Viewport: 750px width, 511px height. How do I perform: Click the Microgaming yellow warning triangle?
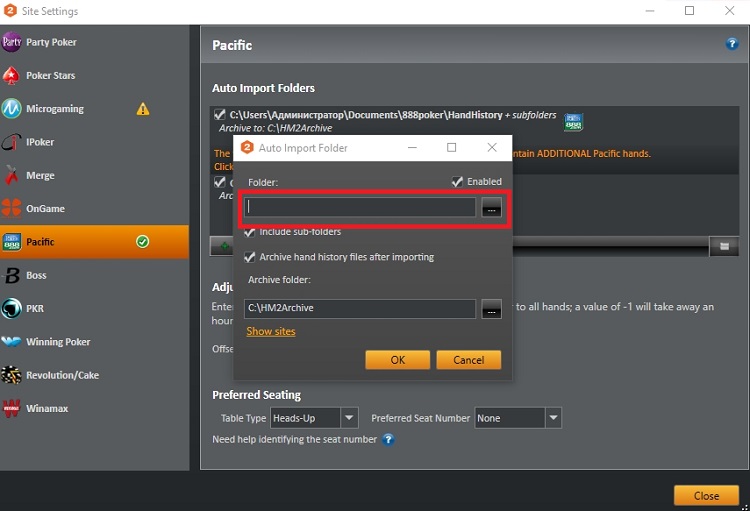click(x=143, y=109)
